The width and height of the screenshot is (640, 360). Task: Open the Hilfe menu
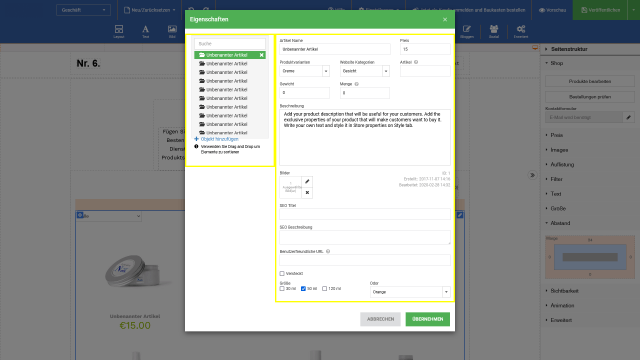pos(336,10)
